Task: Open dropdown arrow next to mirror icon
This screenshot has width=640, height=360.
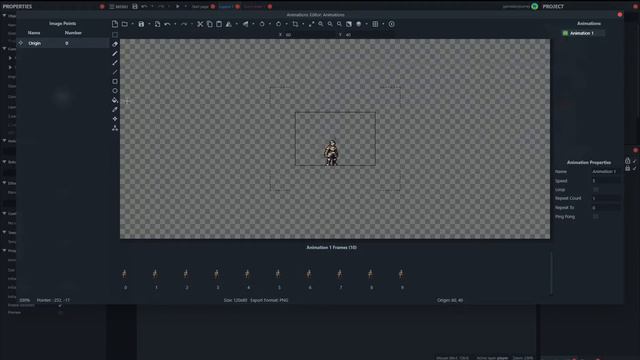Action: (x=237, y=24)
